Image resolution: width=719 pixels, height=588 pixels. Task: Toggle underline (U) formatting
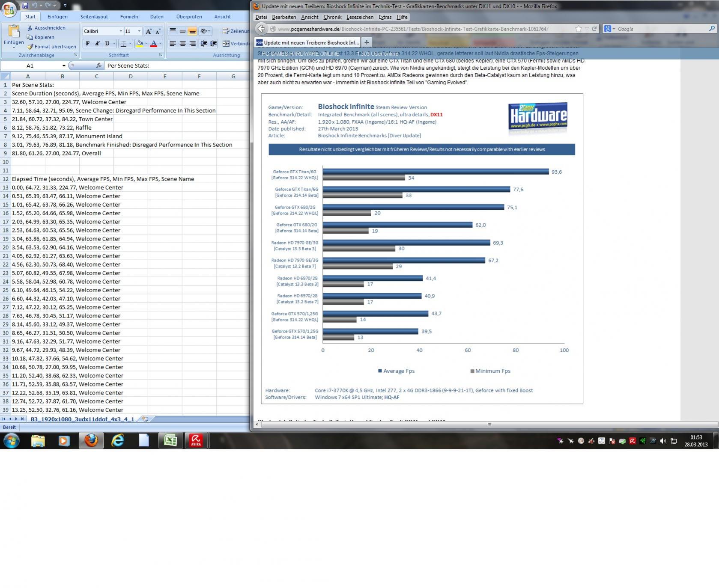[x=107, y=44]
